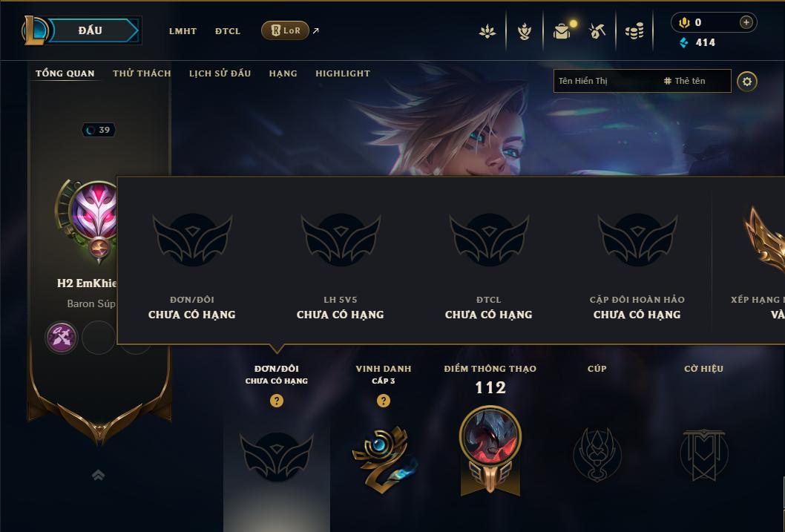Open the HẠNG tab
This screenshot has height=532, width=785.
tap(283, 73)
